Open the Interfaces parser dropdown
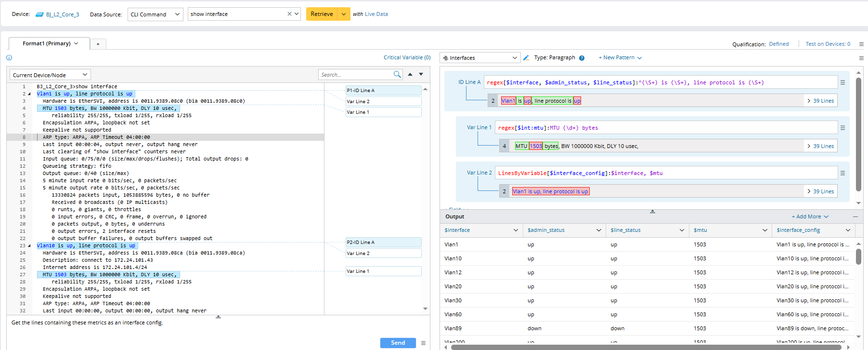868x350 pixels. [480, 58]
